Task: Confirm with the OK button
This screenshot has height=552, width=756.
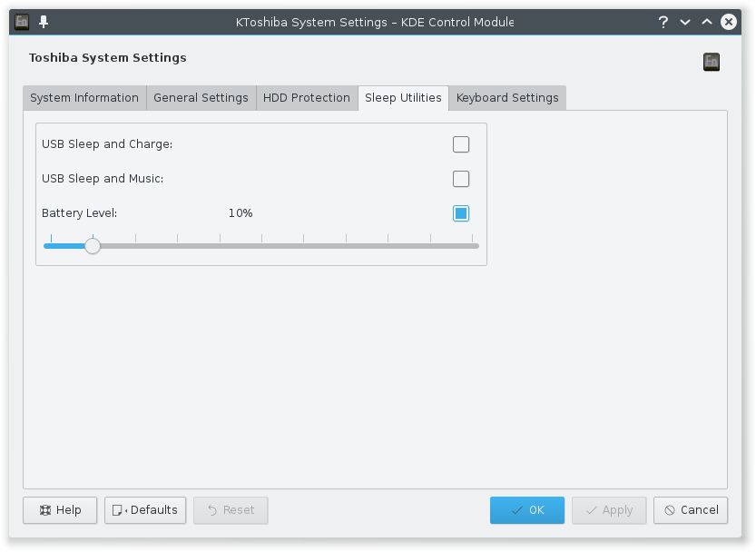Action: pyautogui.click(x=527, y=510)
